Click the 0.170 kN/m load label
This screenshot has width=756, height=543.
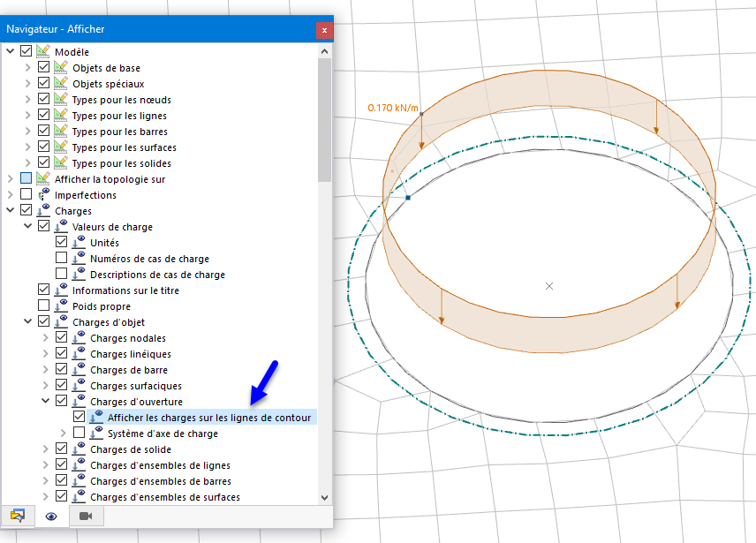coord(393,108)
